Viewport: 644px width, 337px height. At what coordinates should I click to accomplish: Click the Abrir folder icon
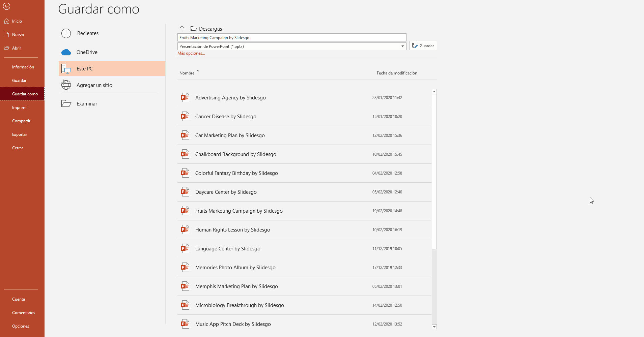[x=7, y=48]
